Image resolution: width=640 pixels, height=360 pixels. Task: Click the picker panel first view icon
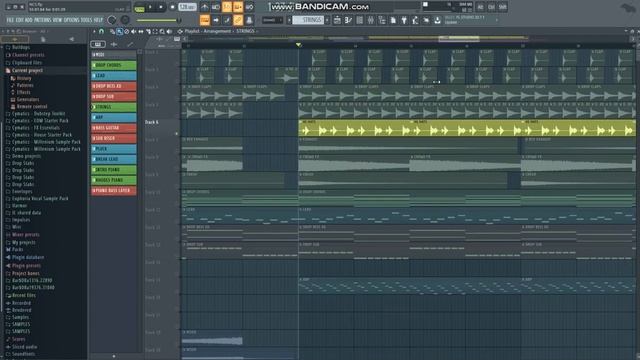98,44
